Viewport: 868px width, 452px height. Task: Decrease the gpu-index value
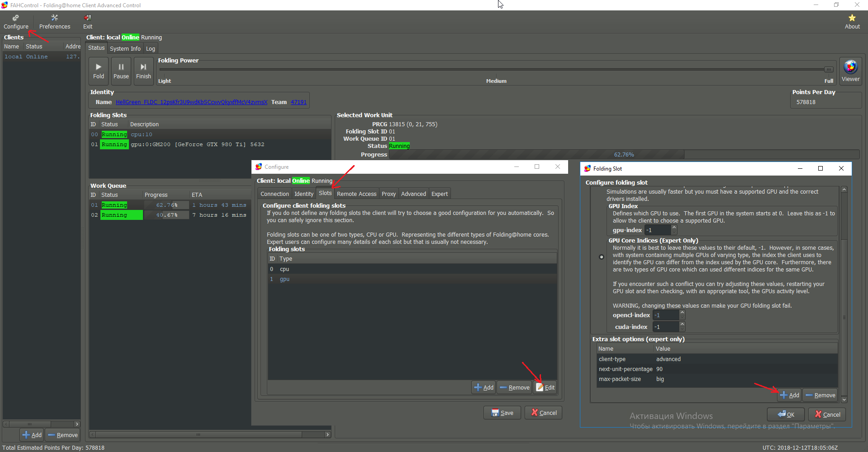674,233
